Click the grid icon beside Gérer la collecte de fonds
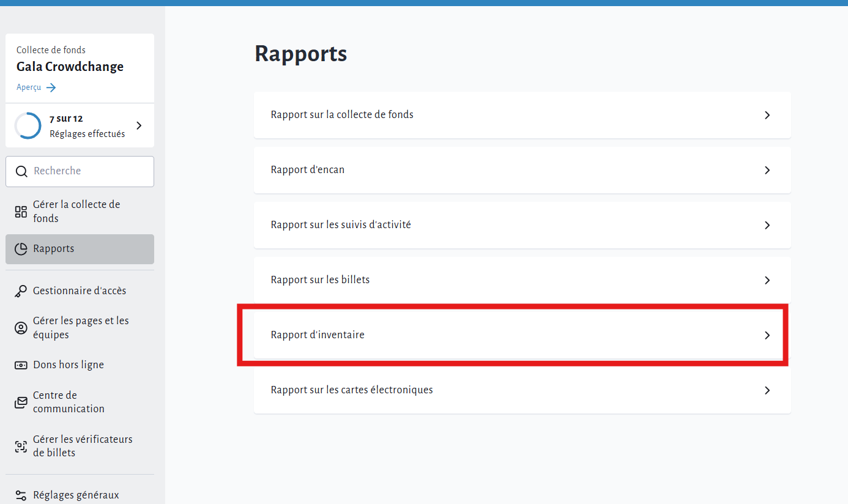This screenshot has width=848, height=504. pos(21,212)
